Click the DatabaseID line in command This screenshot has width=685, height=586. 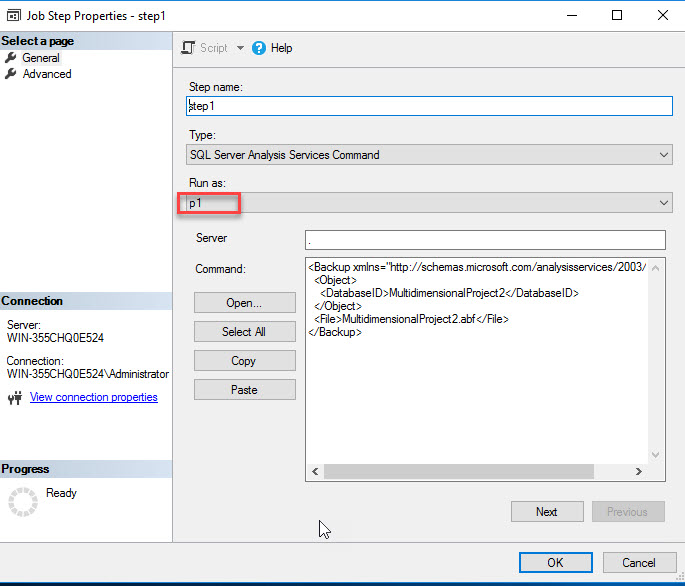tap(449, 293)
